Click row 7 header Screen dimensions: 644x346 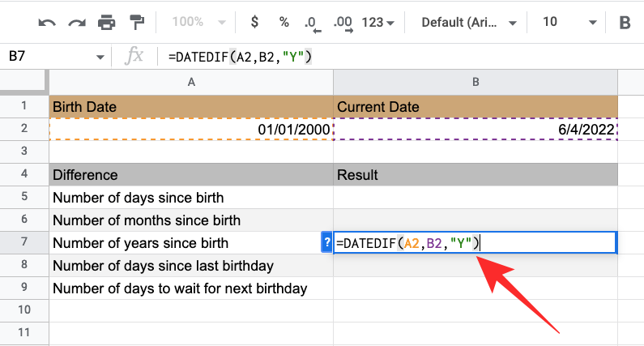point(24,242)
